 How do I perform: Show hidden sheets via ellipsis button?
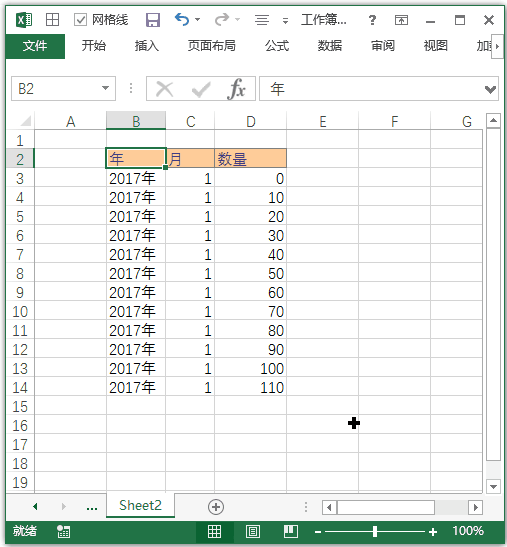point(92,507)
